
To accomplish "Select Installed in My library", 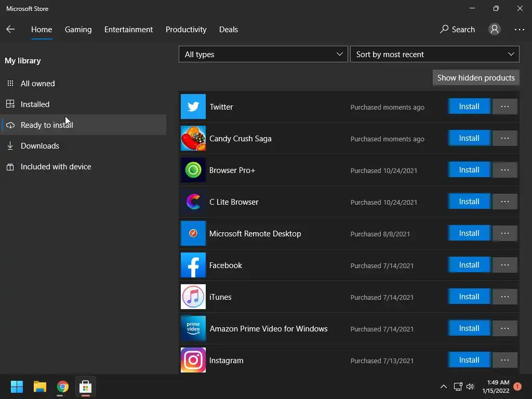I will pyautogui.click(x=84, y=104).
